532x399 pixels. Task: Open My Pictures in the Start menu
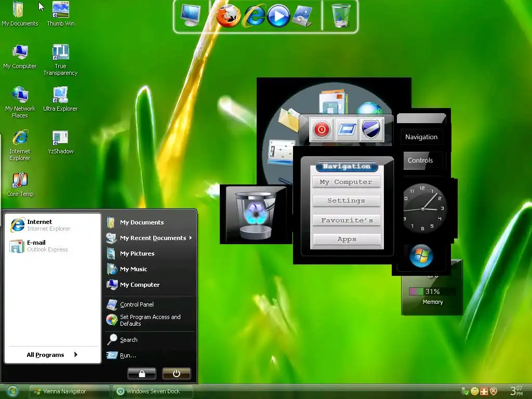[x=149, y=254]
